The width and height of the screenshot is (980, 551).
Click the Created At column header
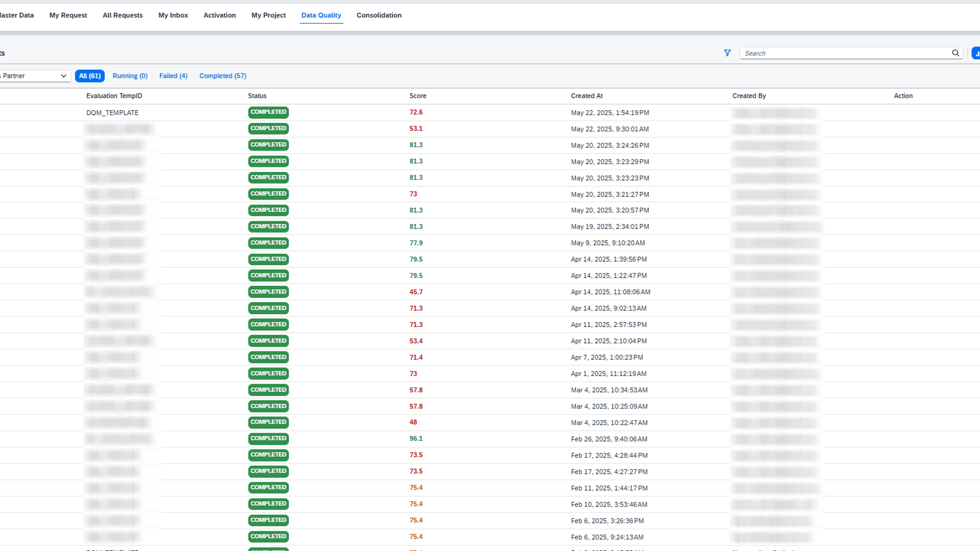pos(587,96)
